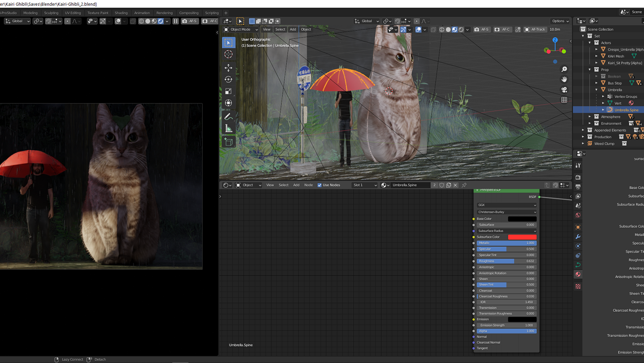This screenshot has width=644, height=363.
Task: Enable wireframe shading in right viewport
Action: [x=442, y=30]
